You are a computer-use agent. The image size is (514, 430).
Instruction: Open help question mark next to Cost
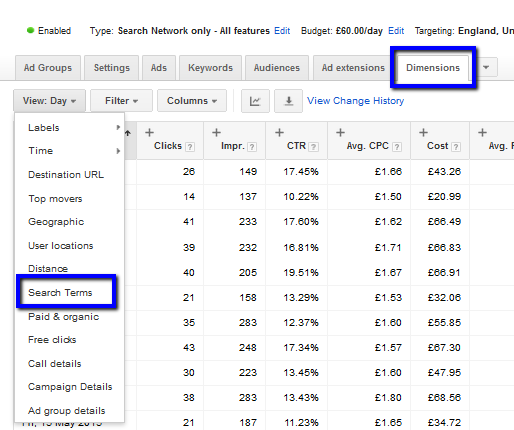click(456, 147)
